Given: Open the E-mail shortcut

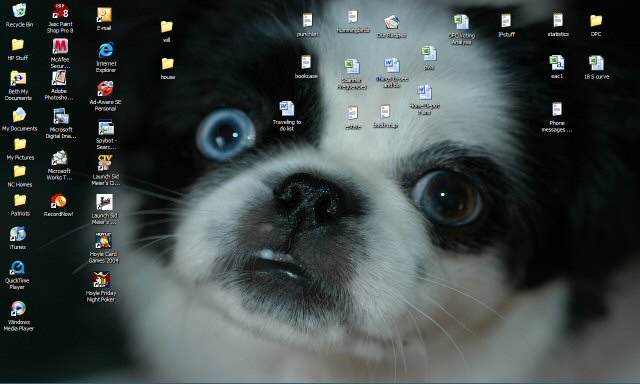Looking at the screenshot, I should click(x=104, y=15).
